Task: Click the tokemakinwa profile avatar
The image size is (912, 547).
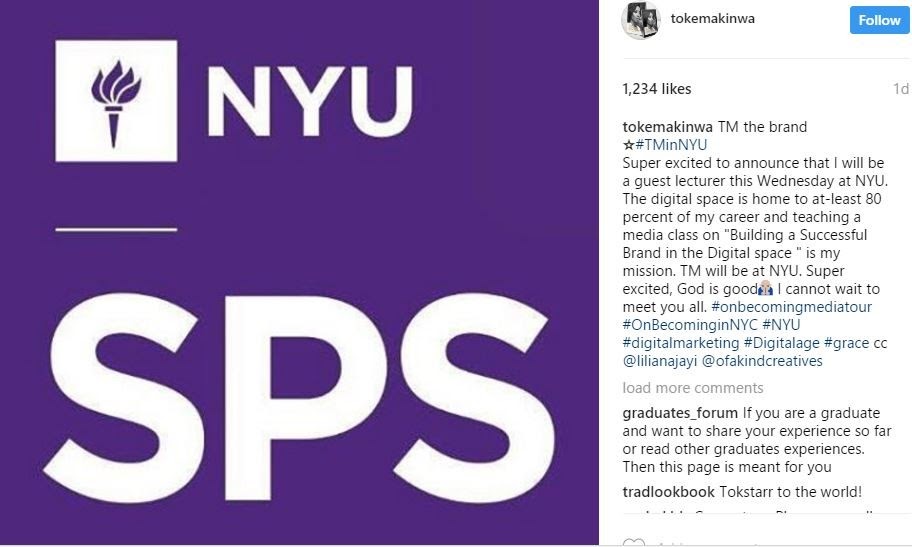Action: click(642, 21)
